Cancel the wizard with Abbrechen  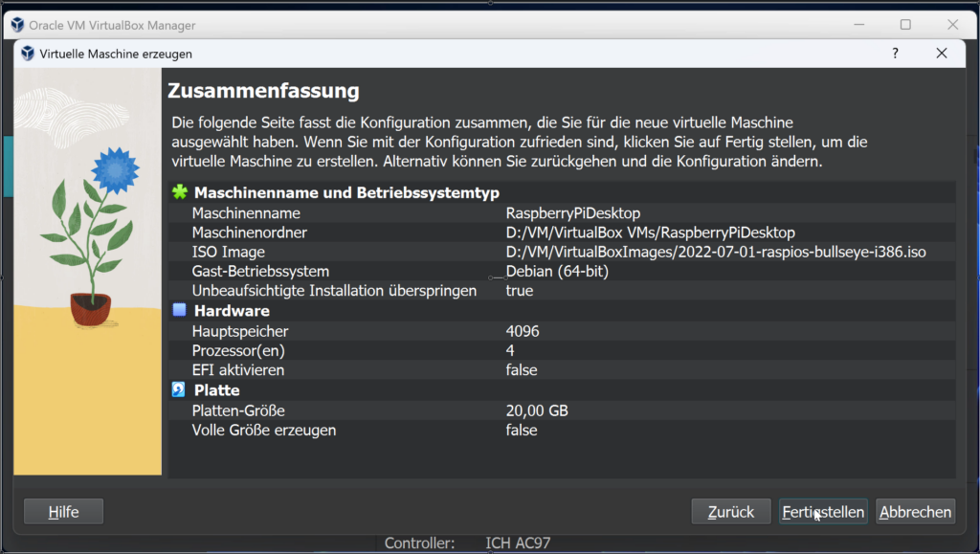pyautogui.click(x=915, y=512)
